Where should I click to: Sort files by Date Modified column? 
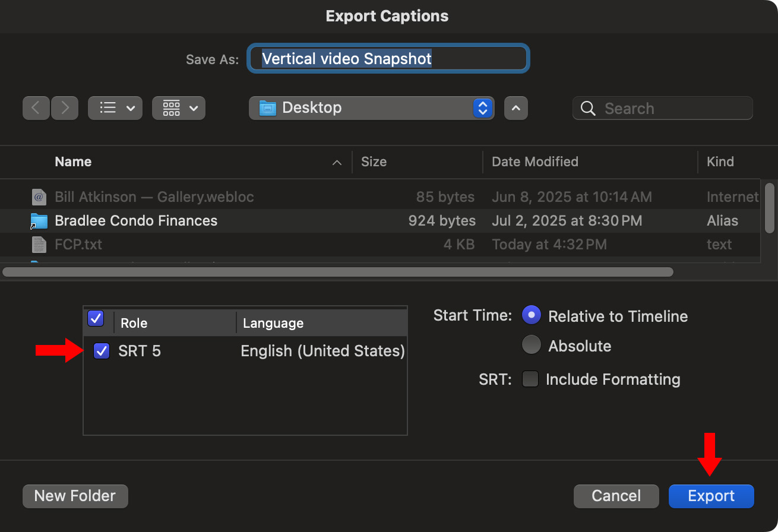[535, 161]
